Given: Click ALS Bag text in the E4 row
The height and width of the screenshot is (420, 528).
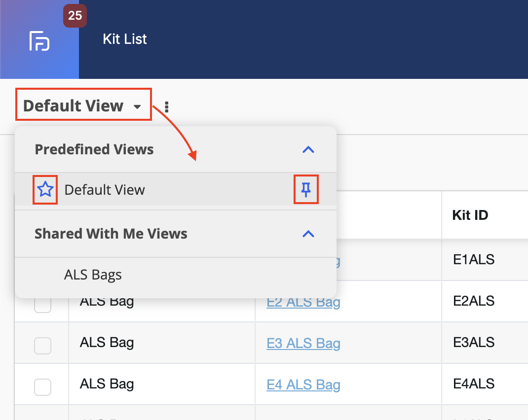Looking at the screenshot, I should pyautogui.click(x=107, y=385).
